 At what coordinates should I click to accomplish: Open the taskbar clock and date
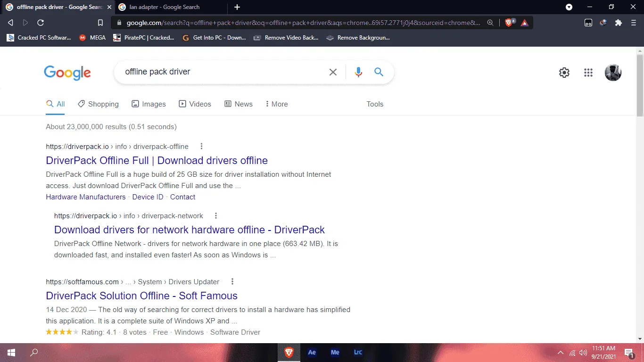[x=603, y=353]
